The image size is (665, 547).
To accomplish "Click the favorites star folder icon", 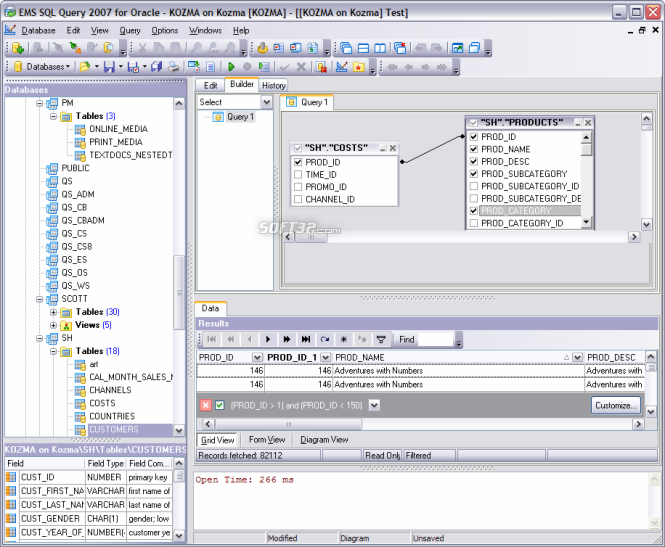I will [359, 67].
